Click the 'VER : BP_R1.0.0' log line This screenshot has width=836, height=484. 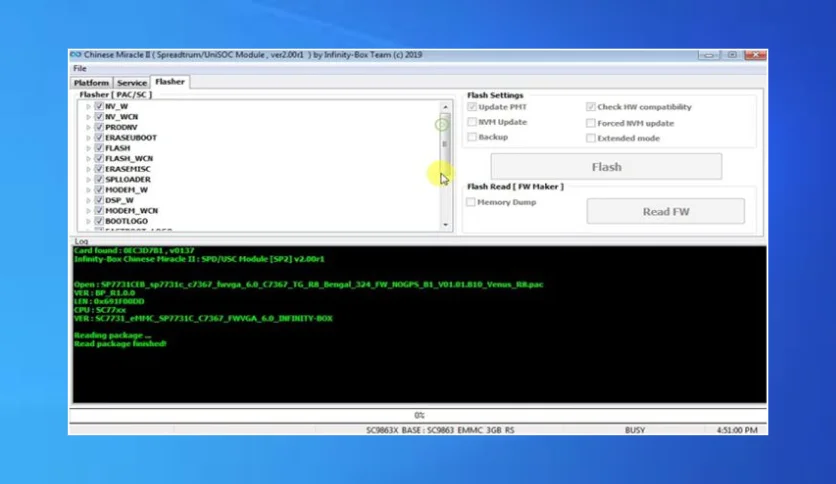coord(104,293)
